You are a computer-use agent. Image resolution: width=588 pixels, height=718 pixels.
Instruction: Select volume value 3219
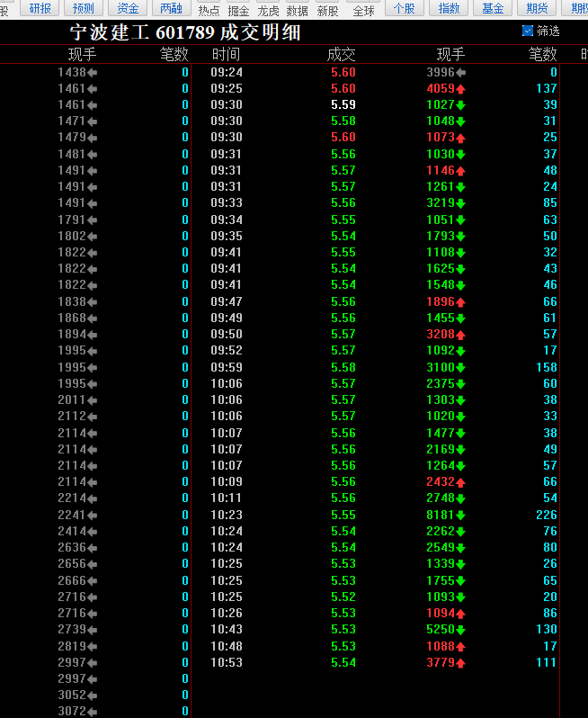(x=441, y=202)
